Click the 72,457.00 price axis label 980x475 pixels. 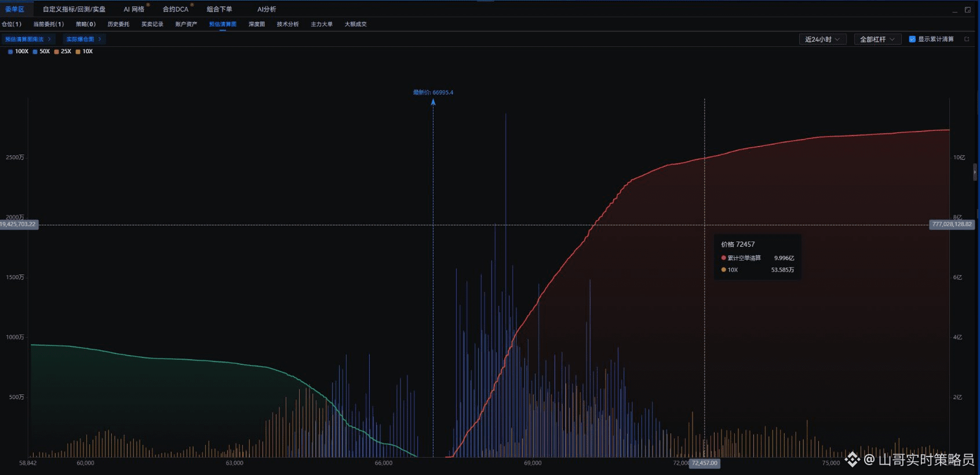pos(705,463)
